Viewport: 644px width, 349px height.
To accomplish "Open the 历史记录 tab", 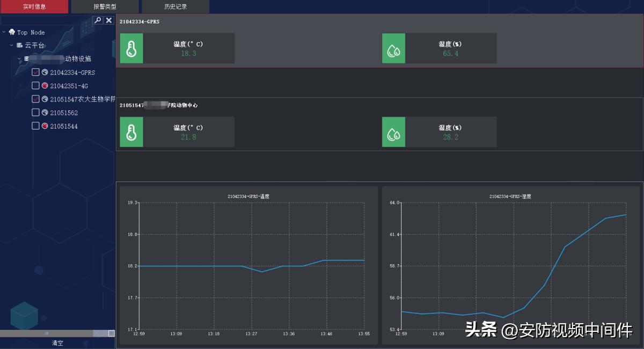I will tap(174, 6).
